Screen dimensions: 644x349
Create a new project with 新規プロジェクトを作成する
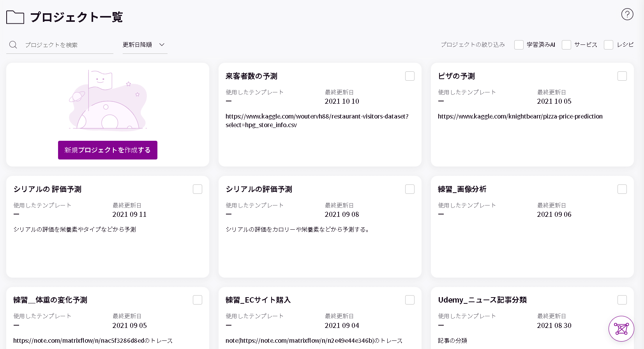click(x=108, y=150)
